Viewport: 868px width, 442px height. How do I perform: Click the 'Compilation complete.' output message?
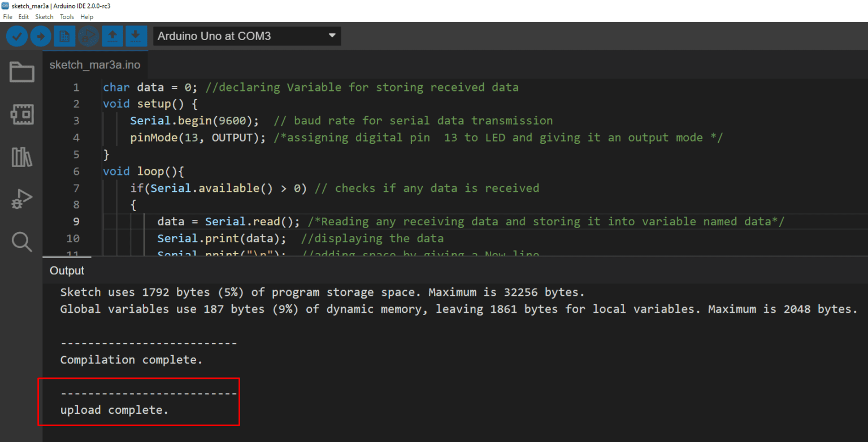pos(131,360)
